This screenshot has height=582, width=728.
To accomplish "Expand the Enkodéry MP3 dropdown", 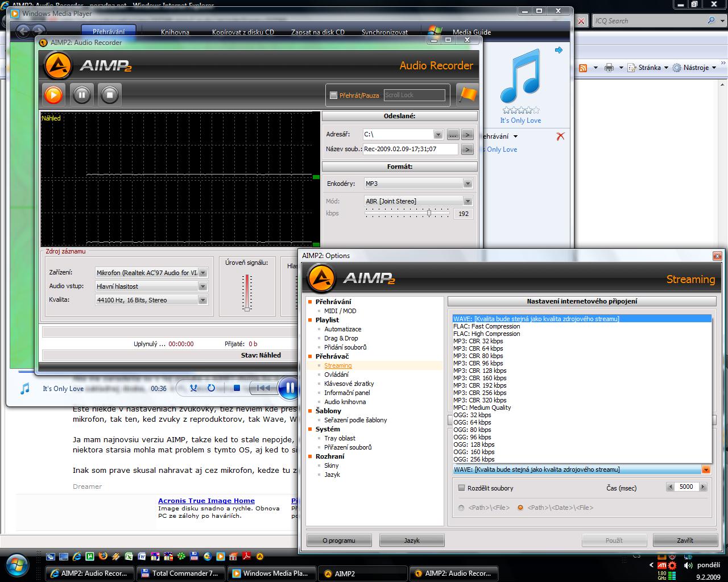I will pyautogui.click(x=467, y=184).
